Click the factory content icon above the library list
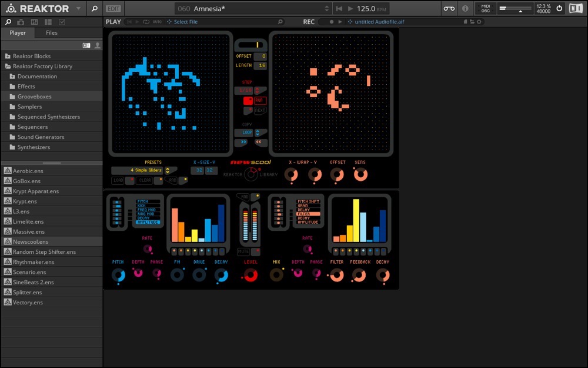The width and height of the screenshot is (588, 368). pos(86,45)
